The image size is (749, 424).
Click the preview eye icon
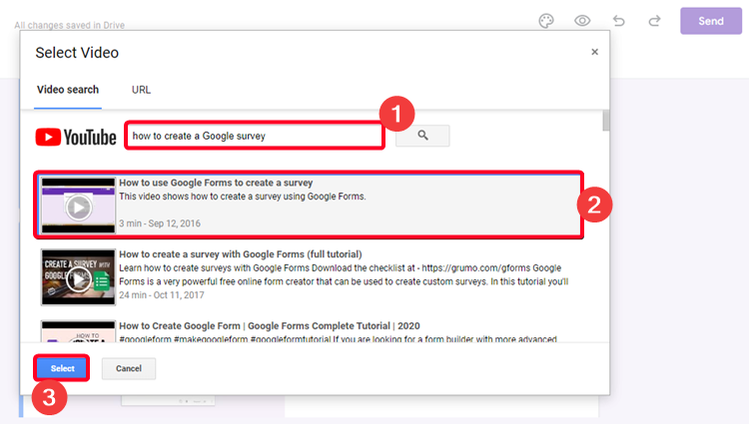pos(582,21)
